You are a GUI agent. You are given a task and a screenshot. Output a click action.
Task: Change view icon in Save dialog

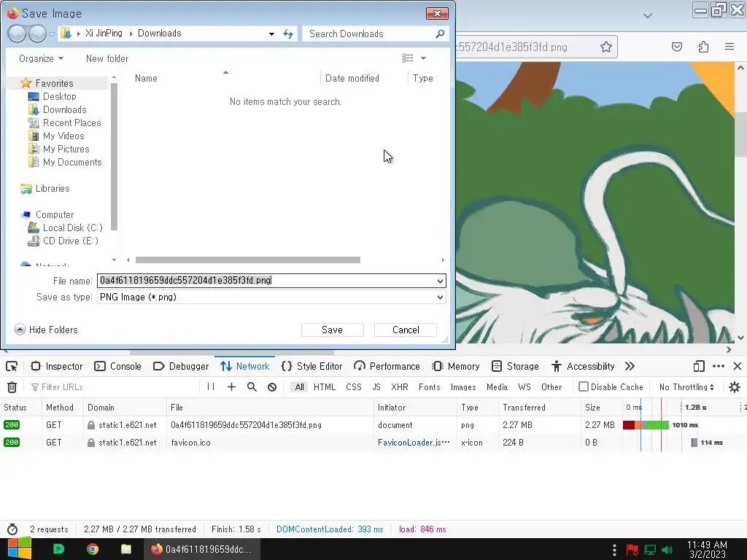click(x=407, y=58)
